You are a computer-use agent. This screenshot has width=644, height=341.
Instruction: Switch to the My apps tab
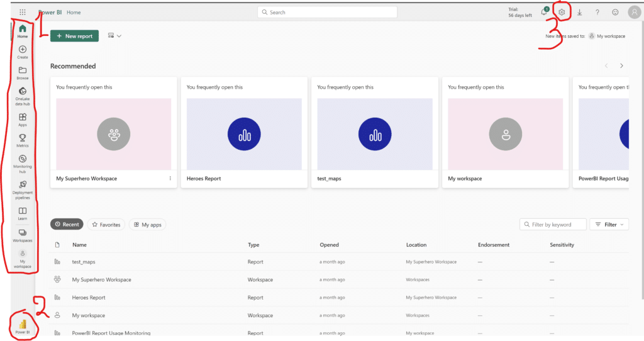click(x=147, y=225)
